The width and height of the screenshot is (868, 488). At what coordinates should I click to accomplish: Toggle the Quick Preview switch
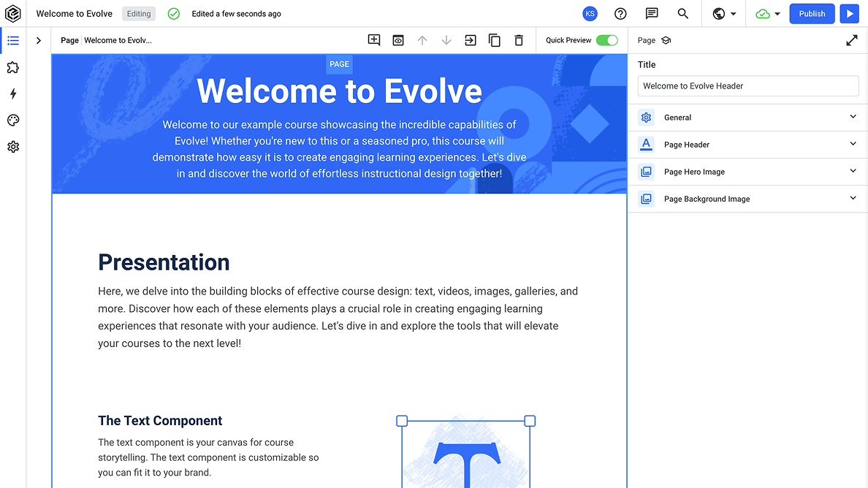606,40
